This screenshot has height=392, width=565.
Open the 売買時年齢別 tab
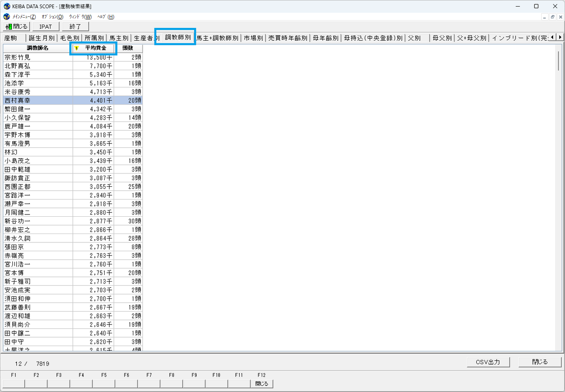[288, 38]
